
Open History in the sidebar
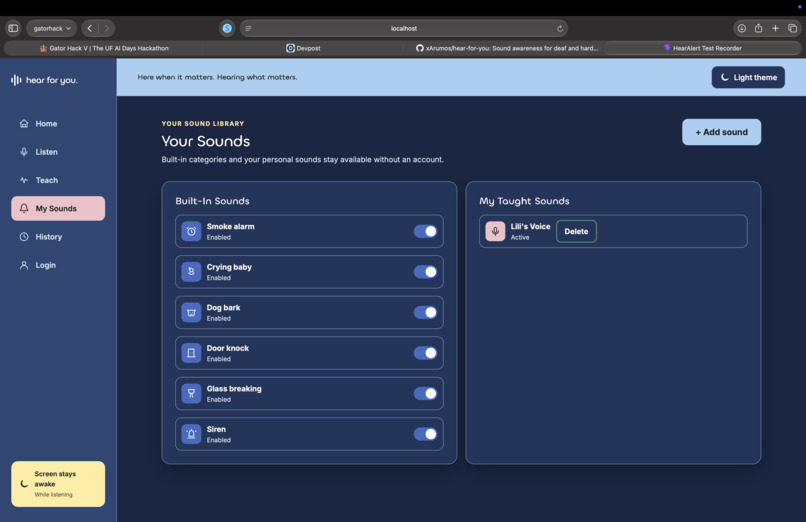[58, 237]
